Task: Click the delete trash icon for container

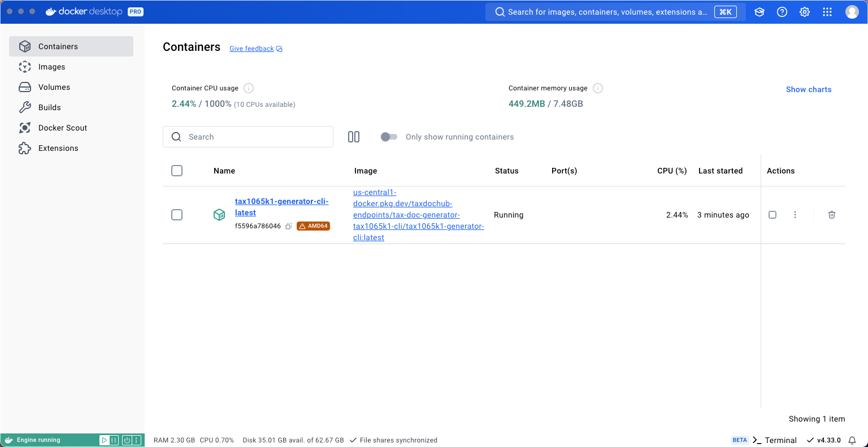Action: pyautogui.click(x=832, y=215)
